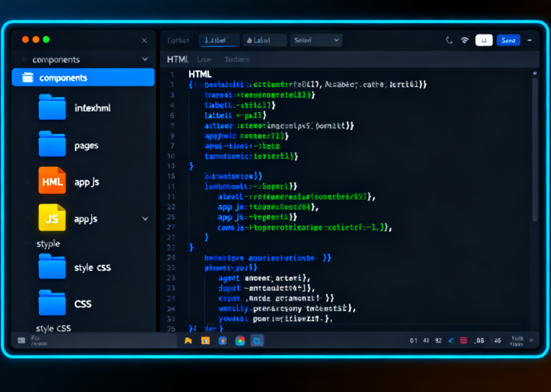Select the highlighted components folder row
Viewport: 551px width, 392px height.
83,77
